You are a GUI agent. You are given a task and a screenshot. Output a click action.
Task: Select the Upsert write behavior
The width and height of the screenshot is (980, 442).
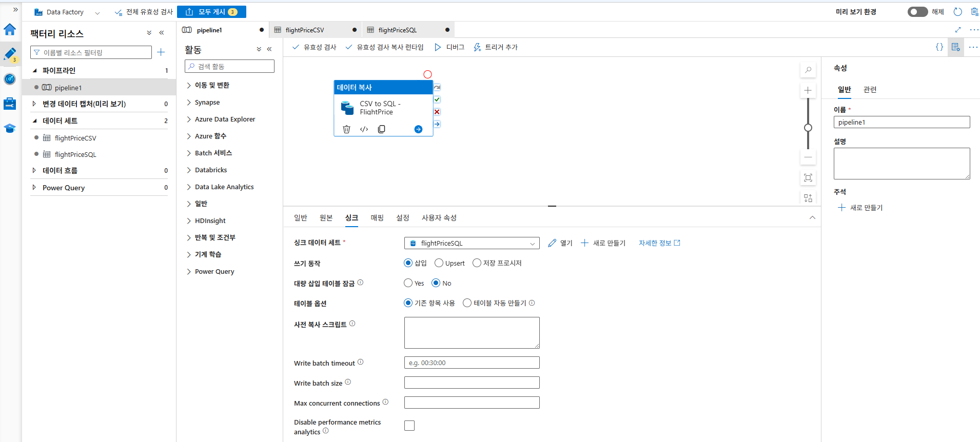click(x=439, y=263)
